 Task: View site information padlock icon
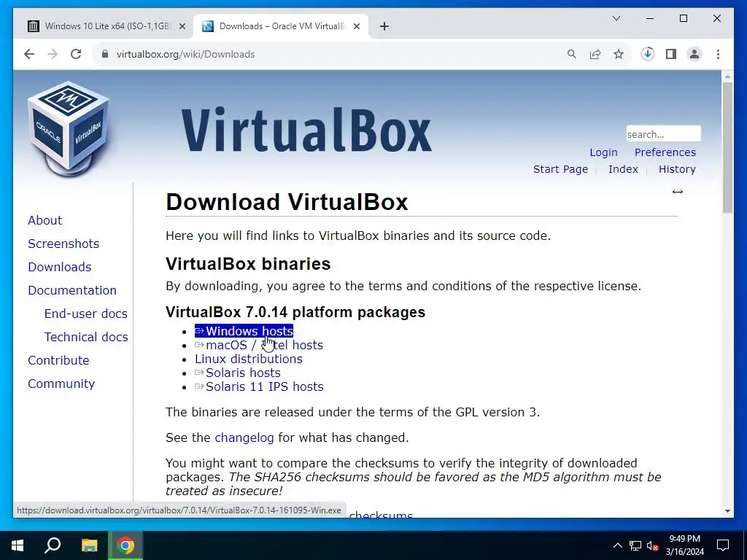(x=105, y=54)
